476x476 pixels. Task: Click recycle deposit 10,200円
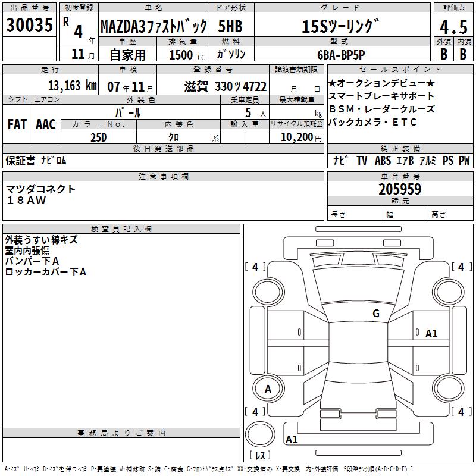pos(301,137)
